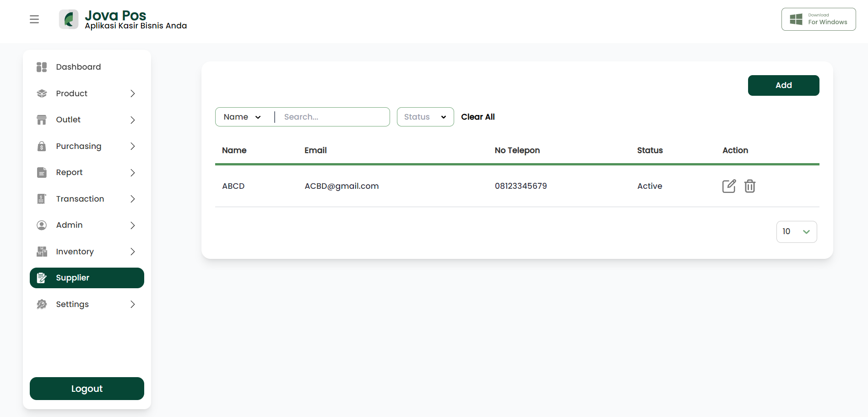Image resolution: width=868 pixels, height=417 pixels.
Task: Click the Supplier notepad icon
Action: (x=42, y=278)
